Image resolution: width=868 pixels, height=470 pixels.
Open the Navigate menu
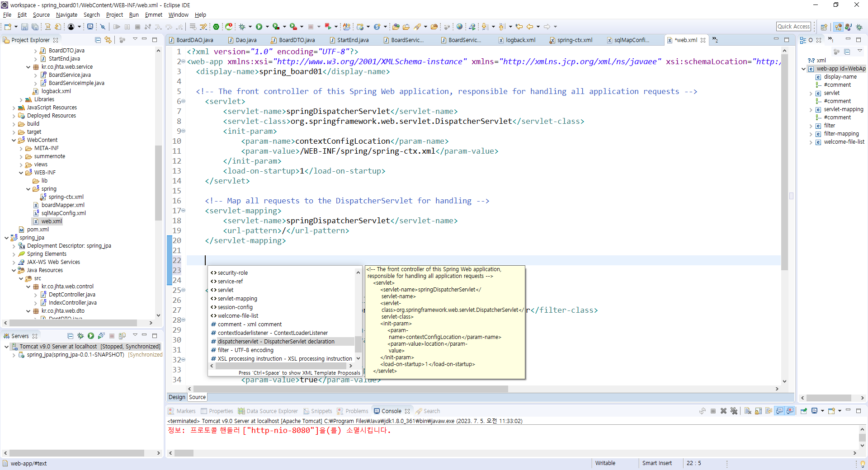tap(66, 14)
